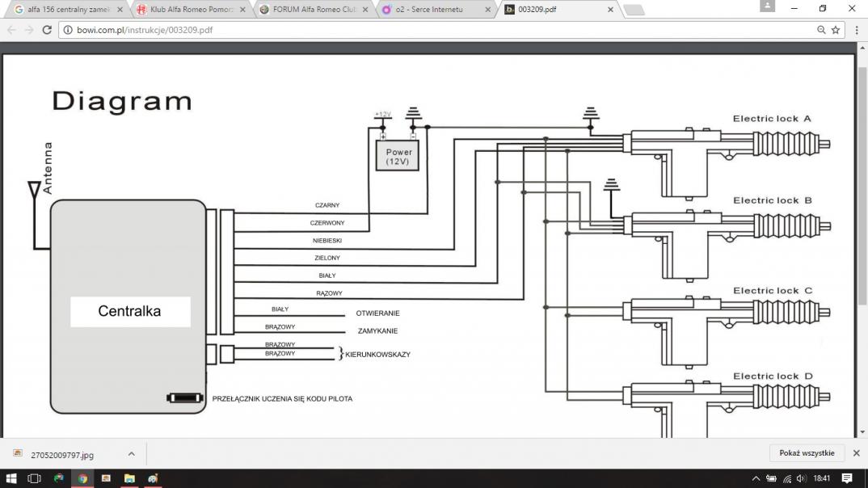Close the 003209.pdf tab

click(610, 10)
